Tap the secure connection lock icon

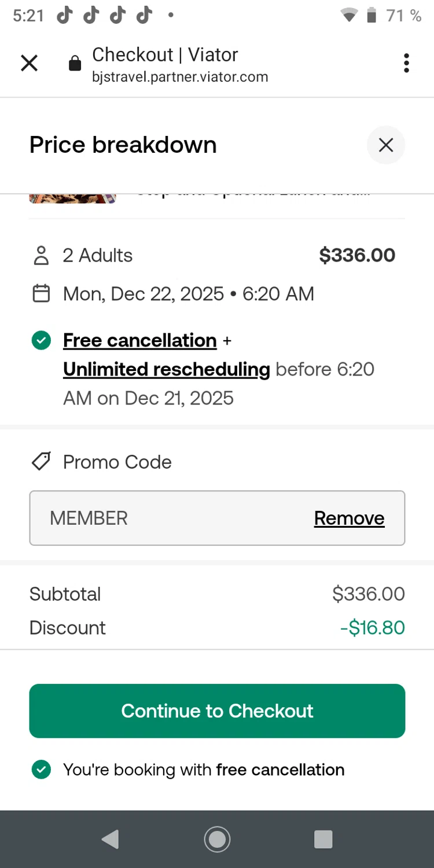[75, 64]
